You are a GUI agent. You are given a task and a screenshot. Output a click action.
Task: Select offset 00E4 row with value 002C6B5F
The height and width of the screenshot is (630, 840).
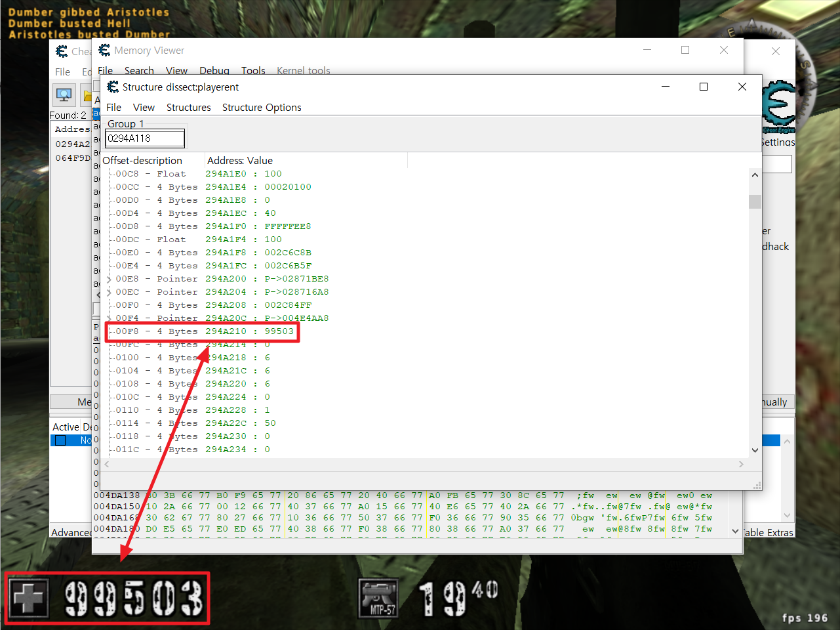(213, 266)
